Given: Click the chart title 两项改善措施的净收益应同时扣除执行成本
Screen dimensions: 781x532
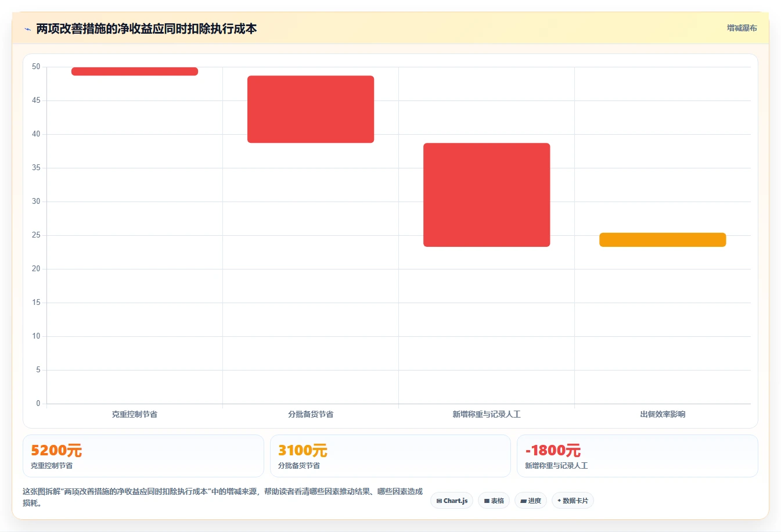Looking at the screenshot, I should 146,29.
